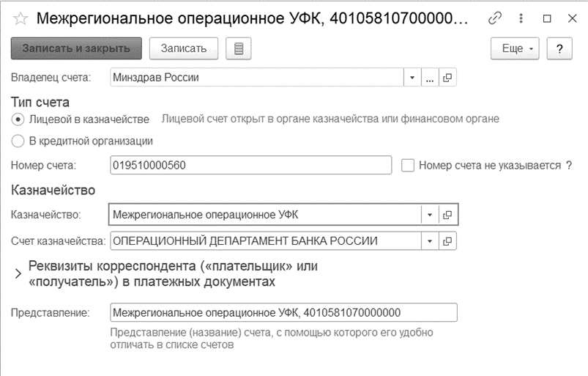The image size is (588, 376).
Task: Open the Счет казначейства open-item icon
Action: (447, 241)
